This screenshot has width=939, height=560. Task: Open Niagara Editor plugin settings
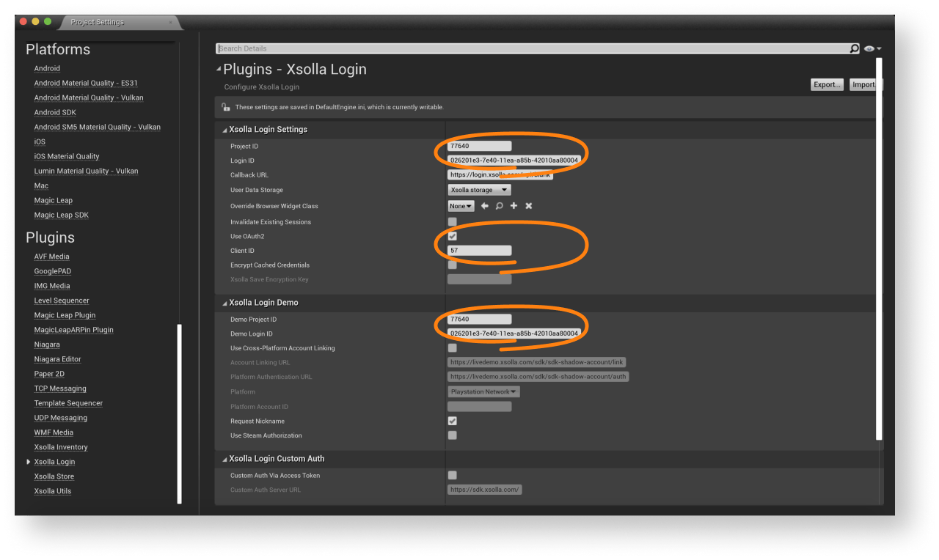(x=57, y=359)
